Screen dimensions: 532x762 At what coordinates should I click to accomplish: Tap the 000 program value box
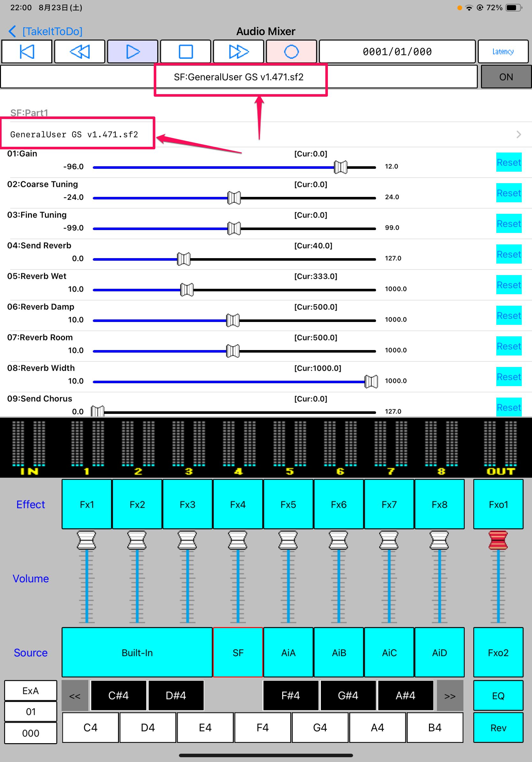coord(31,733)
